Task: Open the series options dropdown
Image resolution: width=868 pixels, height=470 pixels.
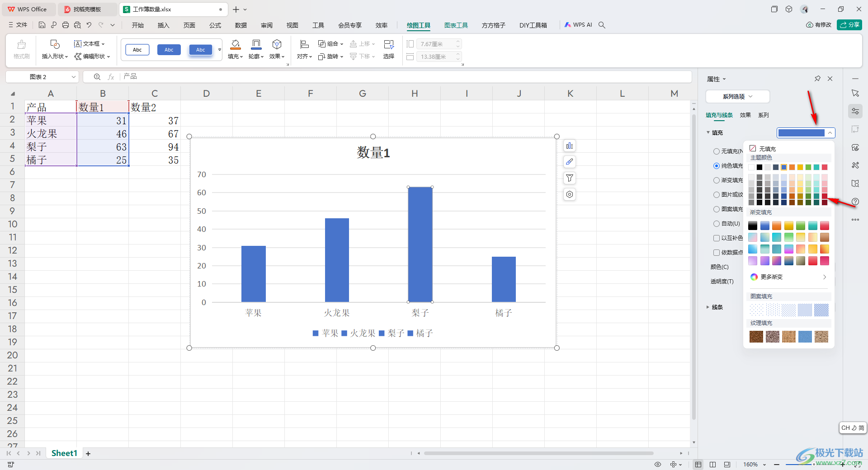Action: pos(737,96)
